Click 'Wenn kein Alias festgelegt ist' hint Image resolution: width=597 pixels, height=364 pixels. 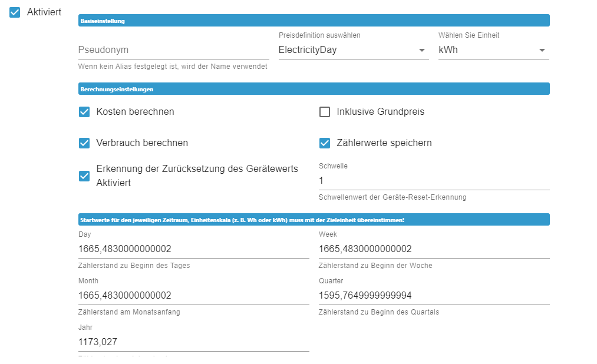[173, 67]
